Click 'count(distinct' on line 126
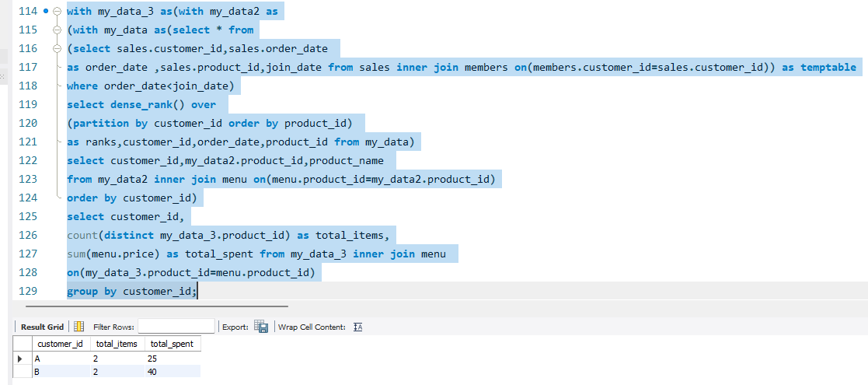The image size is (868, 385). [110, 236]
